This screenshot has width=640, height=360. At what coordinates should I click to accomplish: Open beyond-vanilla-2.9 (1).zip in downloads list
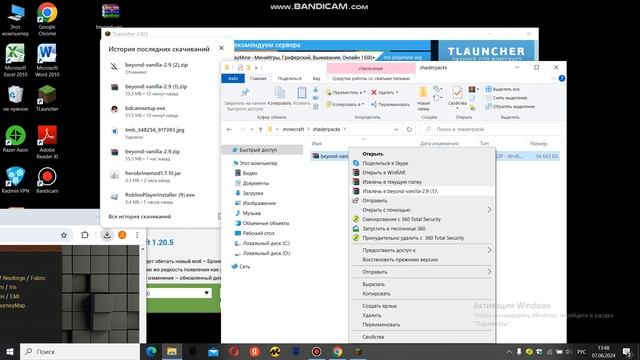coord(156,87)
